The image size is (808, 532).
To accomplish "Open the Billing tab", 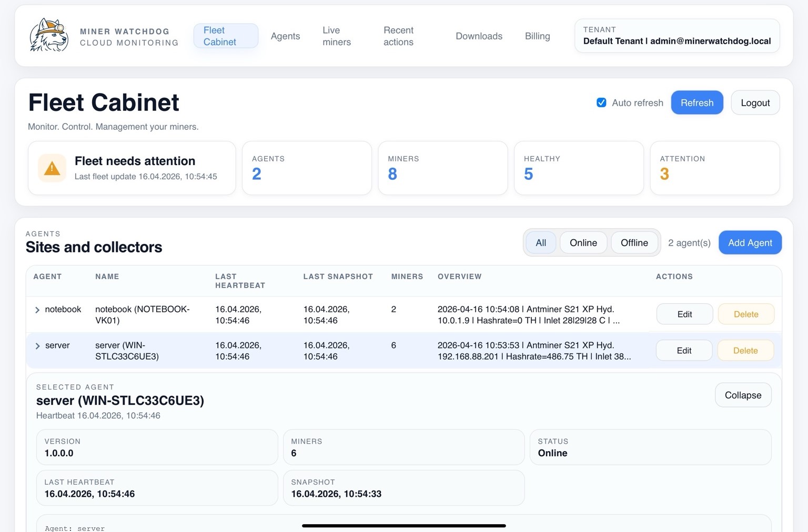I will coord(537,36).
